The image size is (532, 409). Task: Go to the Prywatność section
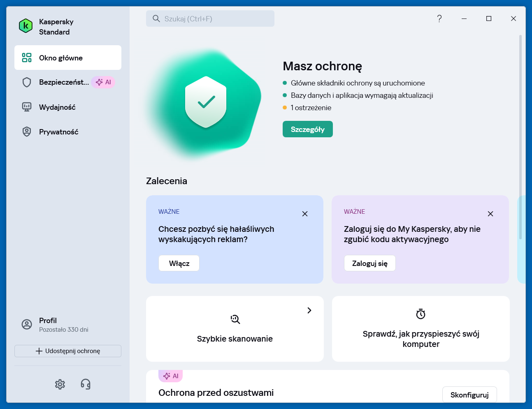[x=68, y=132]
